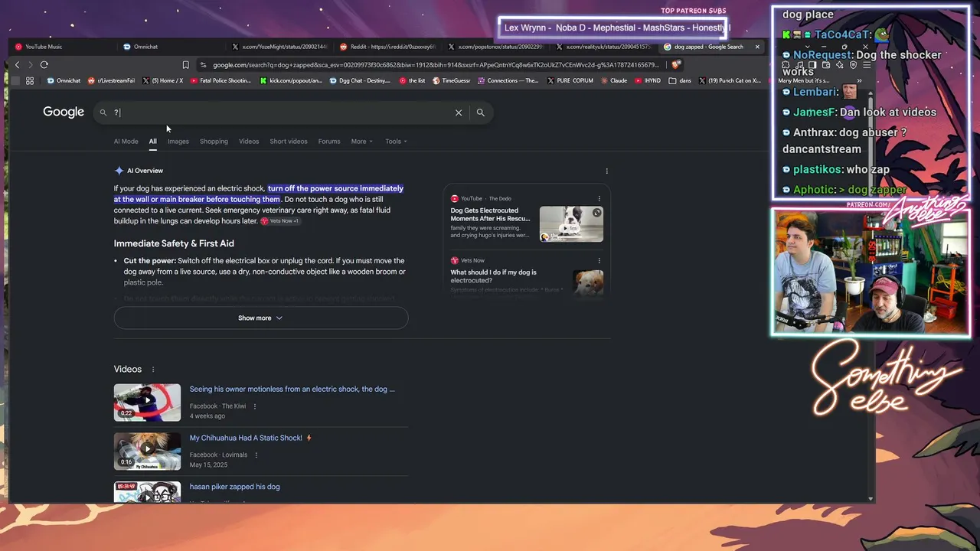Click the browser address bar URL
980x551 pixels.
[x=435, y=65]
